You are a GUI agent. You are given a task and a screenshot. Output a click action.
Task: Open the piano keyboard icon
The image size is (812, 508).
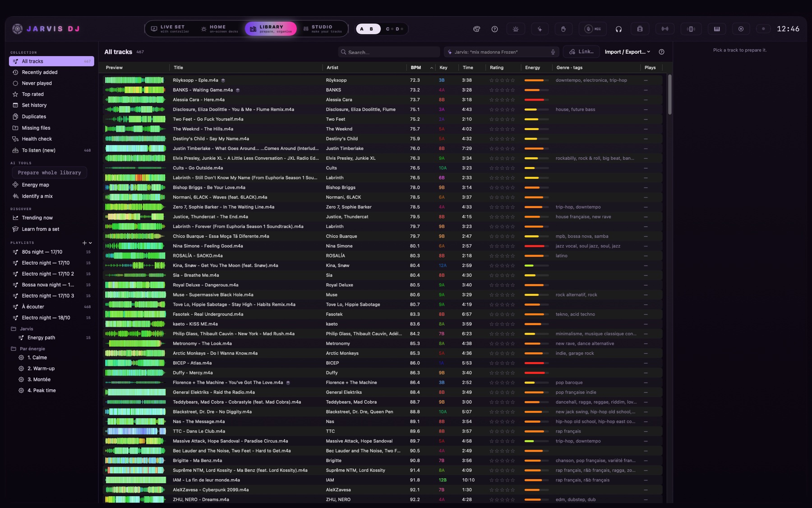[717, 29]
